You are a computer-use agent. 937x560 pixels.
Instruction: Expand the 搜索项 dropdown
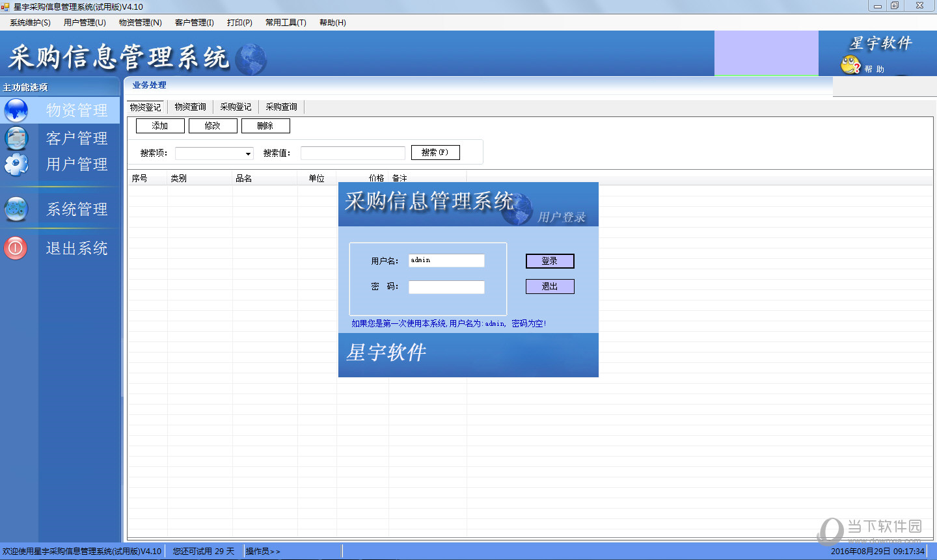tap(248, 153)
